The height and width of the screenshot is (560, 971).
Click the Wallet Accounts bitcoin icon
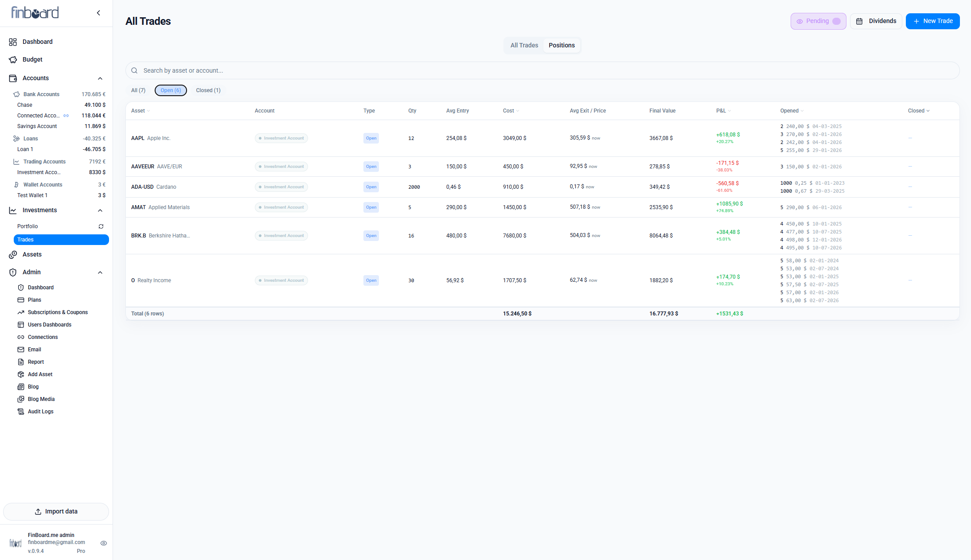[x=16, y=185]
